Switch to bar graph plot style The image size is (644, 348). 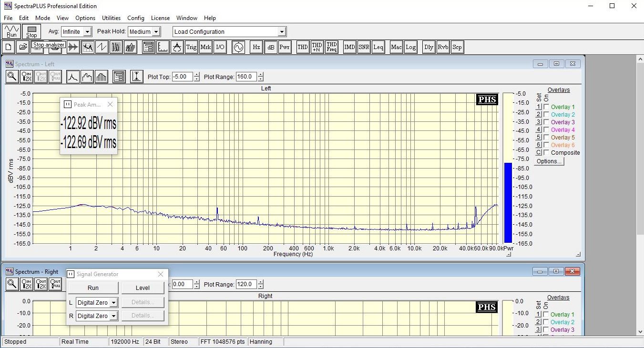[x=101, y=77]
